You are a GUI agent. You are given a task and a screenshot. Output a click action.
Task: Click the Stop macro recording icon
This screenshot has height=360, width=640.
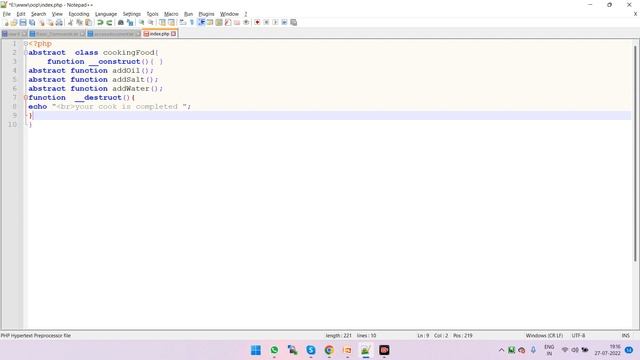pyautogui.click(x=266, y=22)
